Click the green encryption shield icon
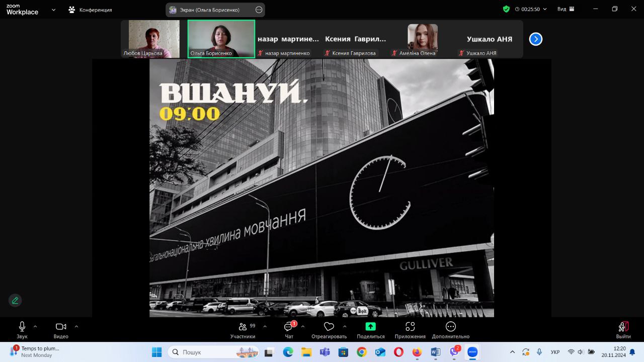Screen dimensions: 644x362 [506, 9]
